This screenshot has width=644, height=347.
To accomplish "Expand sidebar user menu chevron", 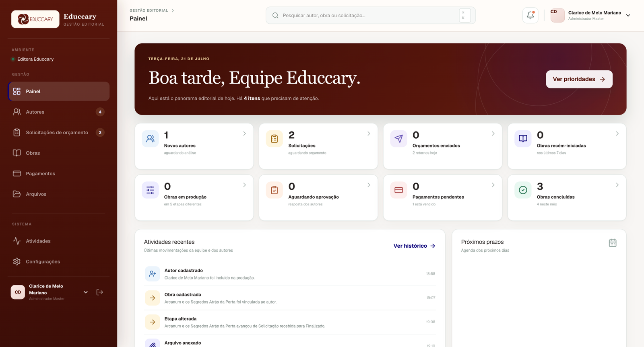I will tap(86, 292).
